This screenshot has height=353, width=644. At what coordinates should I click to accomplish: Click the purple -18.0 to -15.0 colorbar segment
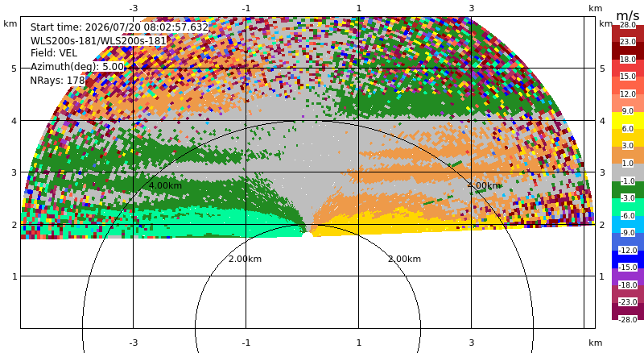pyautogui.click(x=628, y=276)
